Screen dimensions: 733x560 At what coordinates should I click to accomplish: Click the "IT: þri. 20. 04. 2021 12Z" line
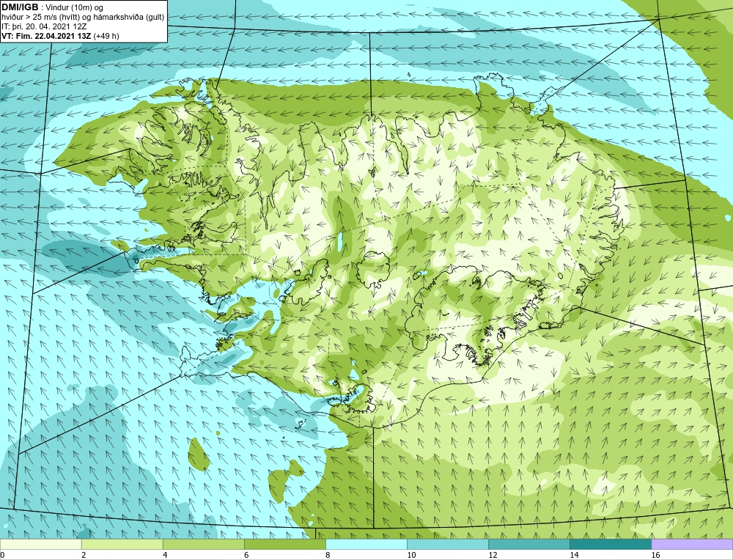(44, 26)
